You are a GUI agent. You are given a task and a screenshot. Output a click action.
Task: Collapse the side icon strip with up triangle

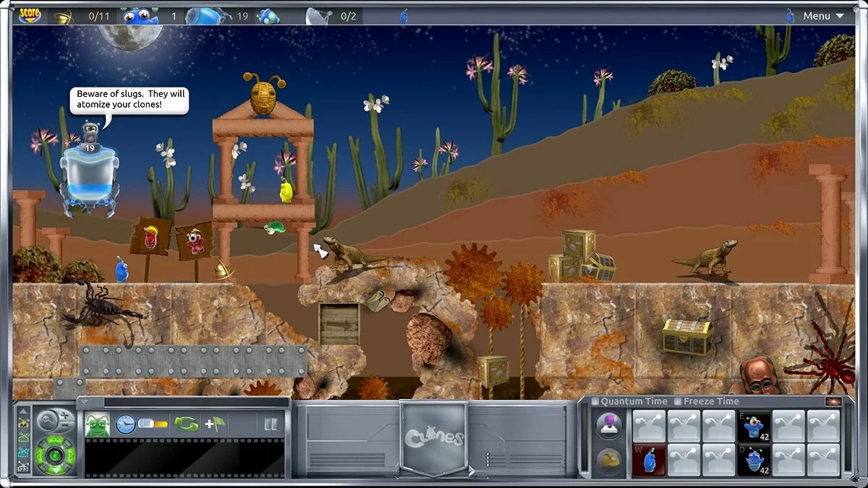22,411
